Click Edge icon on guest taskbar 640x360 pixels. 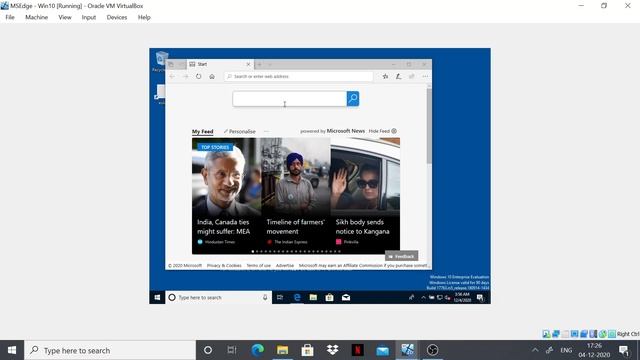point(297,298)
